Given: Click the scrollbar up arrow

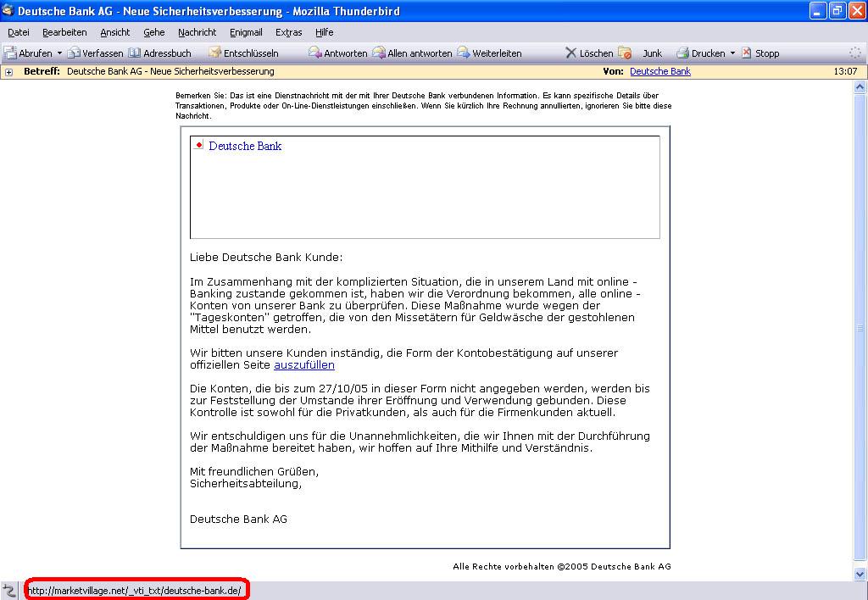Looking at the screenshot, I should [860, 87].
